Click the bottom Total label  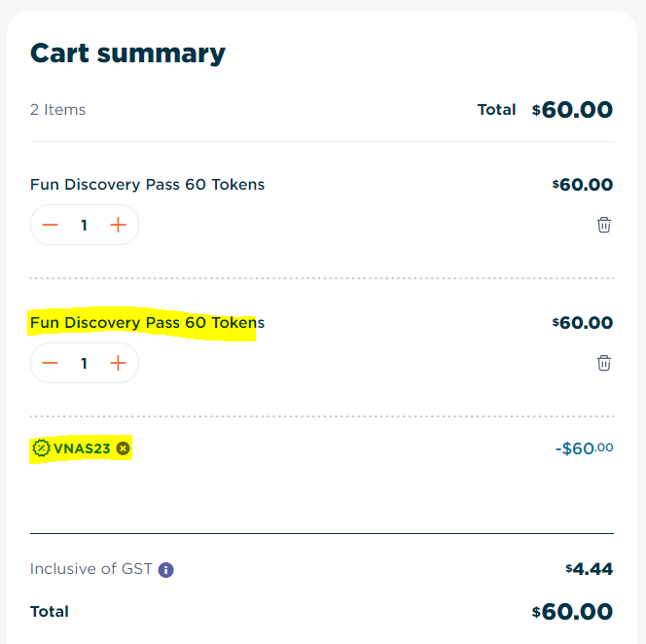click(x=49, y=612)
